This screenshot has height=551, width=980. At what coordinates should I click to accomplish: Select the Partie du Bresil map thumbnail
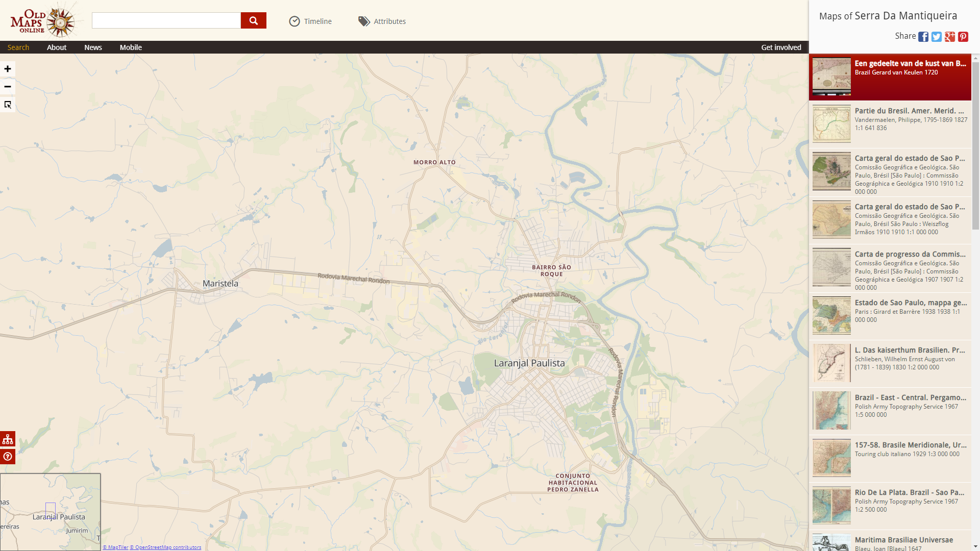pos(831,123)
